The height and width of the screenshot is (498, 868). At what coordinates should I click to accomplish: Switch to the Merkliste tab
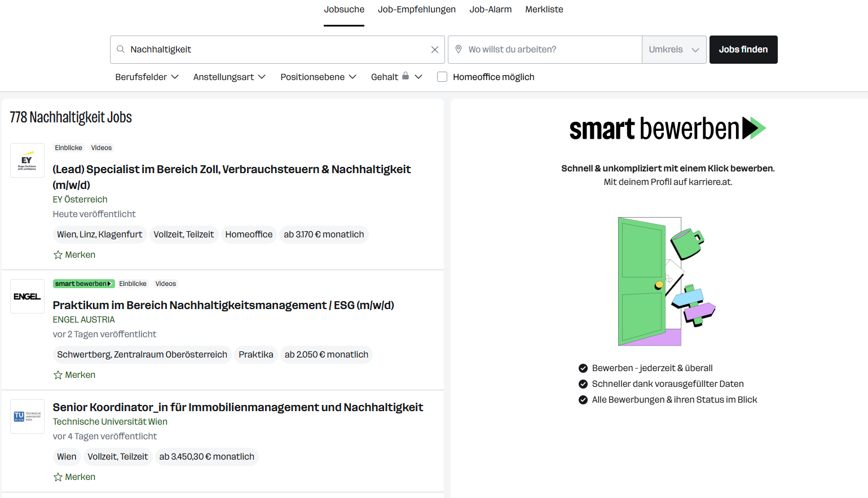[544, 9]
